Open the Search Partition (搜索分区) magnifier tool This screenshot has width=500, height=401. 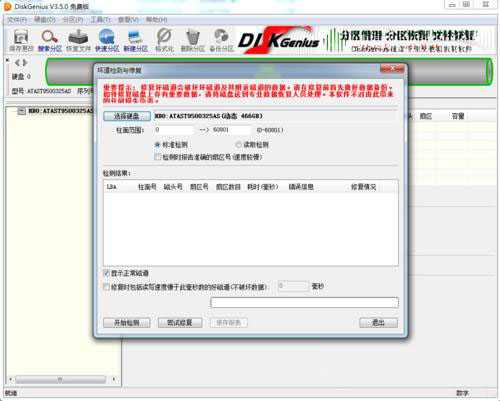tap(50, 40)
